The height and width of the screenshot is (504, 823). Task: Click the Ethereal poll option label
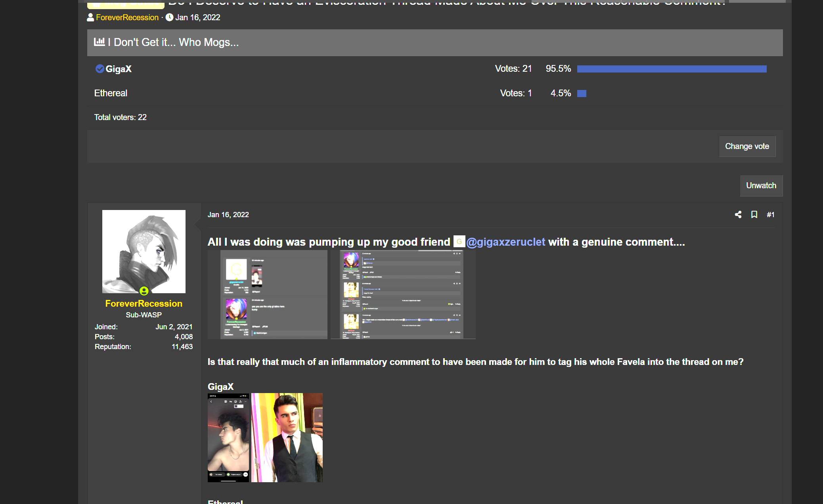pos(111,93)
